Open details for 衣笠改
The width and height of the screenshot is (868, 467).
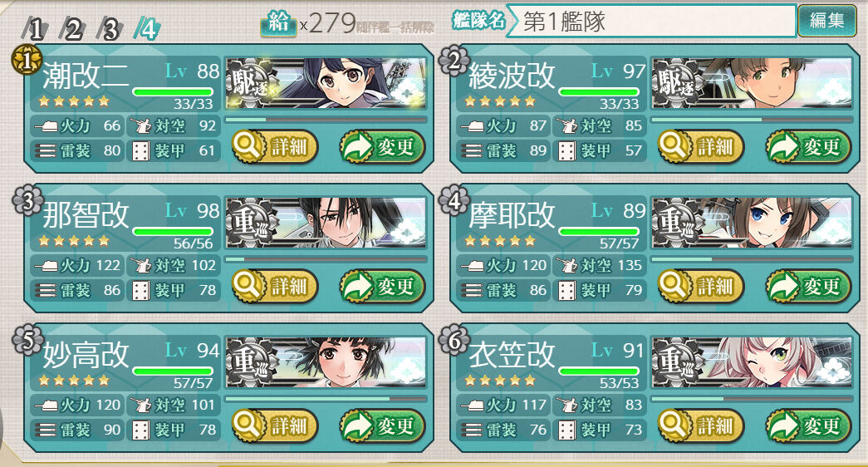coord(701,426)
